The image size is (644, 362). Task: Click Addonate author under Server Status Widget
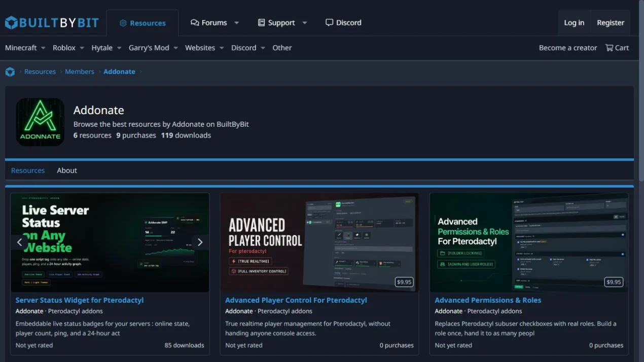(29, 311)
